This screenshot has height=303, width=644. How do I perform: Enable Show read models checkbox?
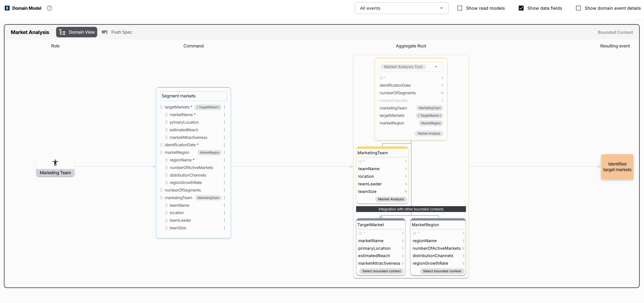[x=460, y=8]
